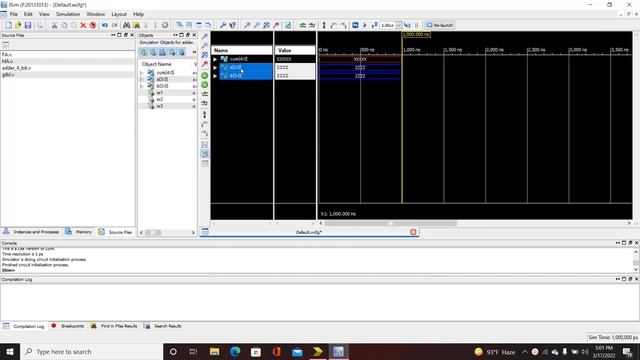Select wire w2 in Objects panel

point(160,100)
